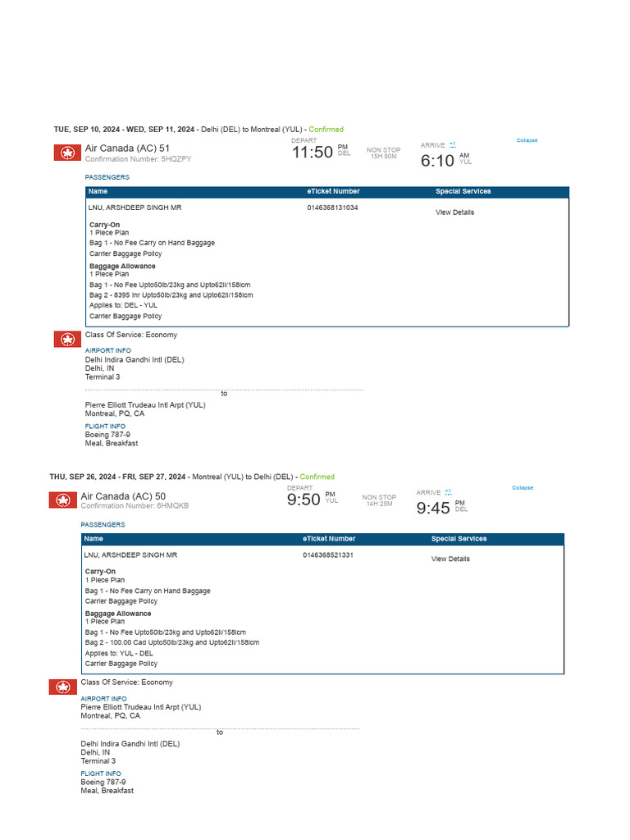
Task: Click the +1 day icon on the 6:10 AM arrival
Action: tap(452, 144)
